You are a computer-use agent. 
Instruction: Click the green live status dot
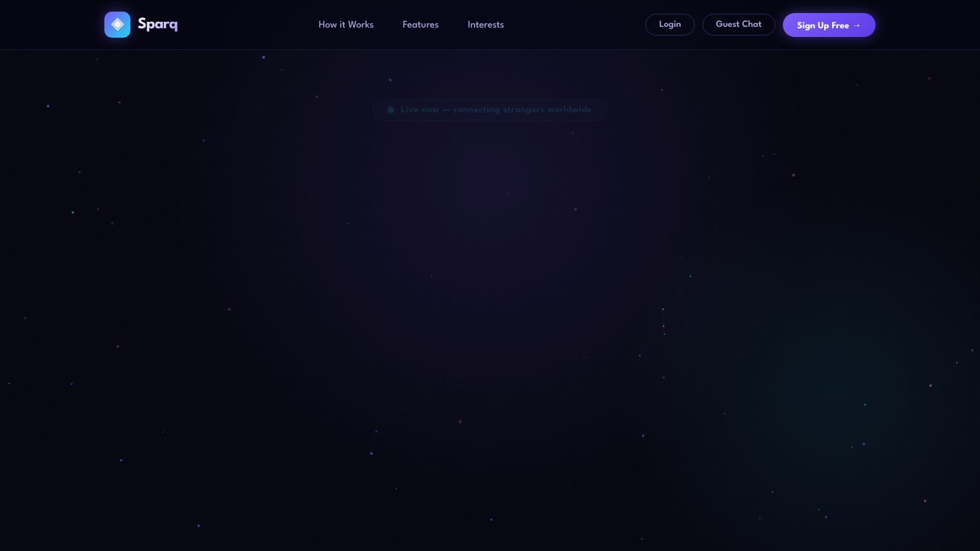(x=391, y=110)
